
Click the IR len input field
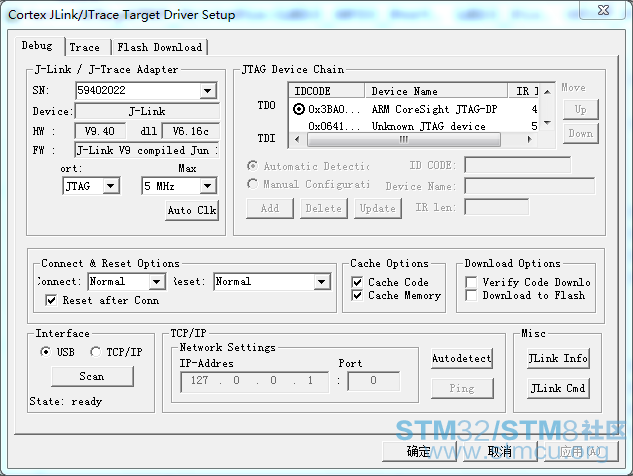pos(497,207)
